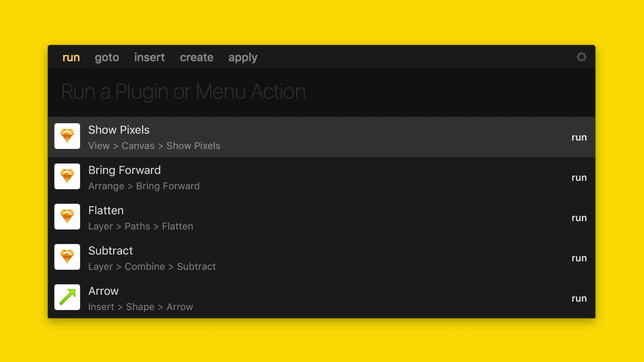644x362 pixels.
Task: Switch to the create tab
Action: (196, 57)
